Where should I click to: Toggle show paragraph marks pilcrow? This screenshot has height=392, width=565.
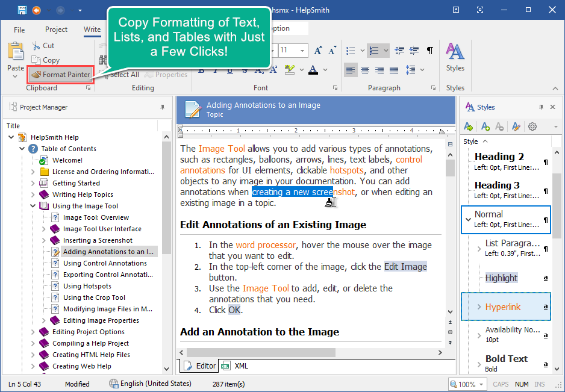[x=430, y=51]
